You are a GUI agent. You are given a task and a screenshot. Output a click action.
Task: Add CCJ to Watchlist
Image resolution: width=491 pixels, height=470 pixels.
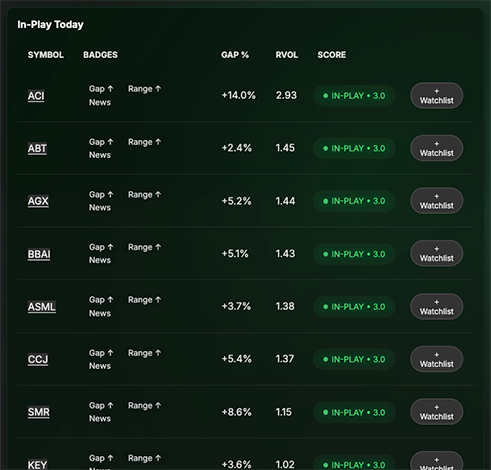coord(436,359)
